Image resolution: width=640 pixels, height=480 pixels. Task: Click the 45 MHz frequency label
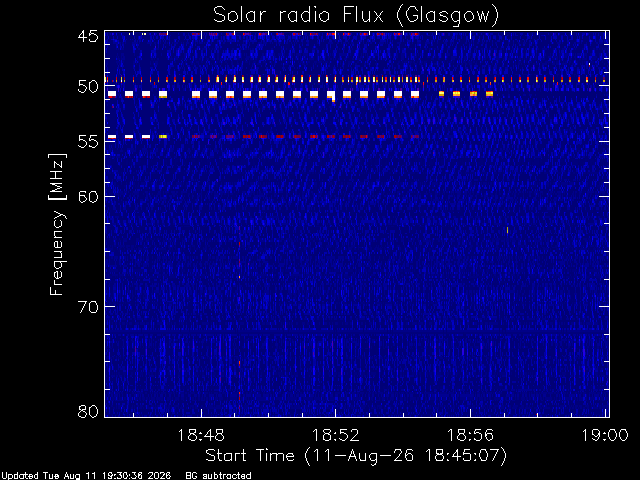(88, 36)
